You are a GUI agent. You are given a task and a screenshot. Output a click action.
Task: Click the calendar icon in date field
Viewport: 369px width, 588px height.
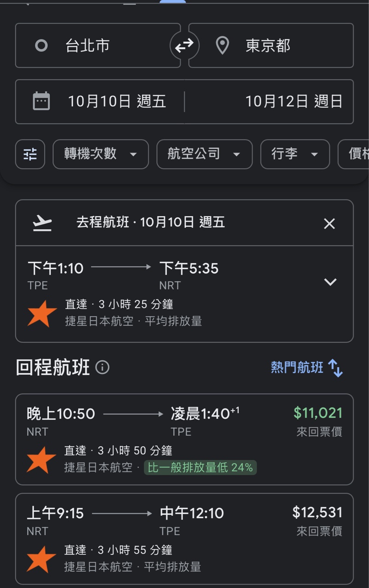coord(41,101)
